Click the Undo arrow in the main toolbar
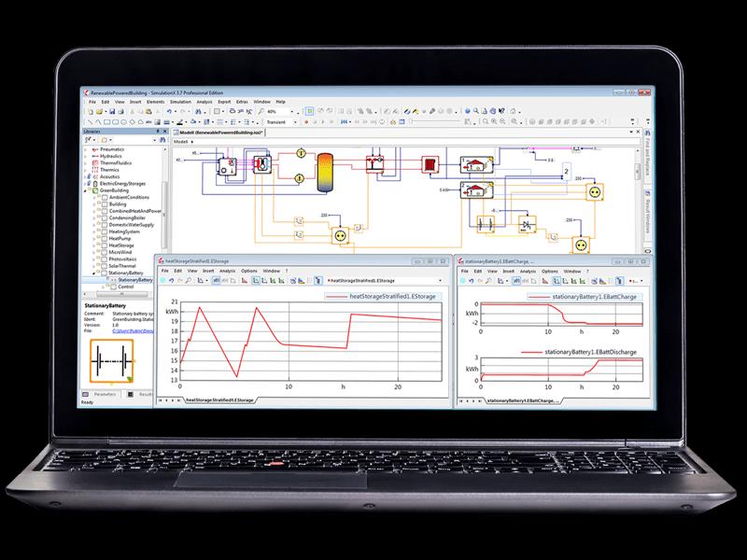 point(169,111)
